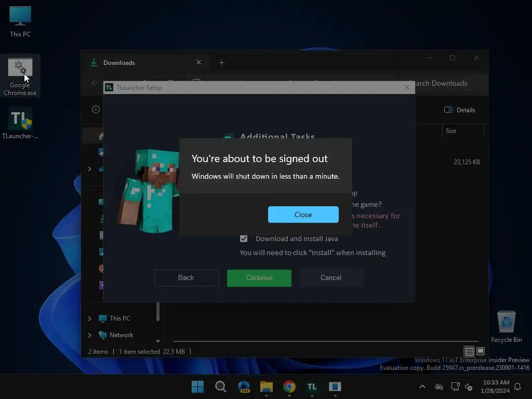Open notification bell in taskbar
The height and width of the screenshot is (399, 532).
click(x=517, y=387)
